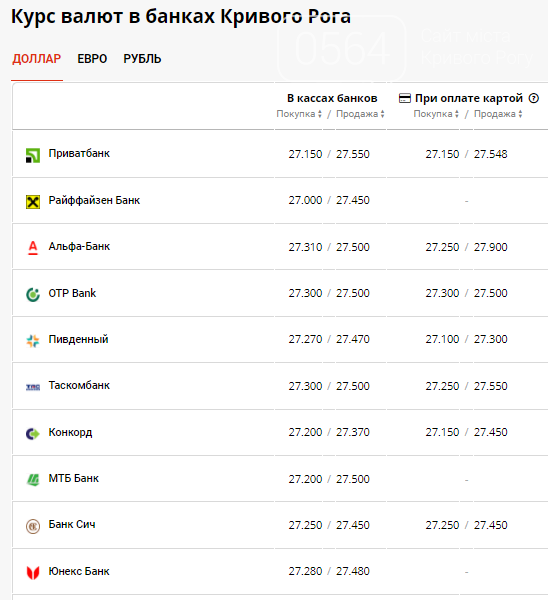
Task: Click the Банк Сич round logo icon
Action: (x=33, y=526)
